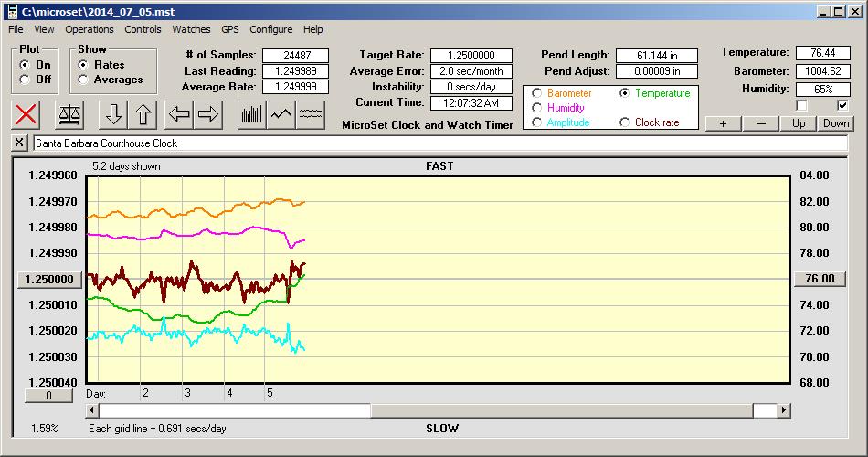868x457 pixels.
Task: Click the wavy lines smoothing icon
Action: [x=312, y=115]
